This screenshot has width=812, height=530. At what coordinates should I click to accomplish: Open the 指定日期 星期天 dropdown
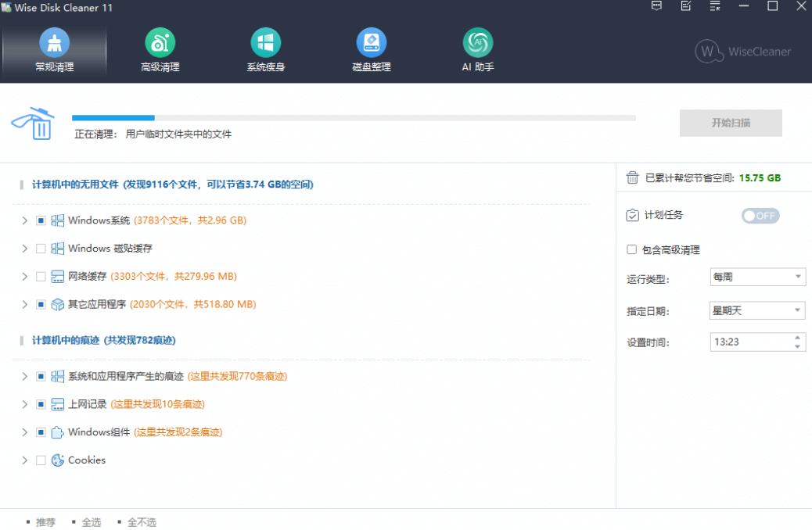pyautogui.click(x=757, y=310)
